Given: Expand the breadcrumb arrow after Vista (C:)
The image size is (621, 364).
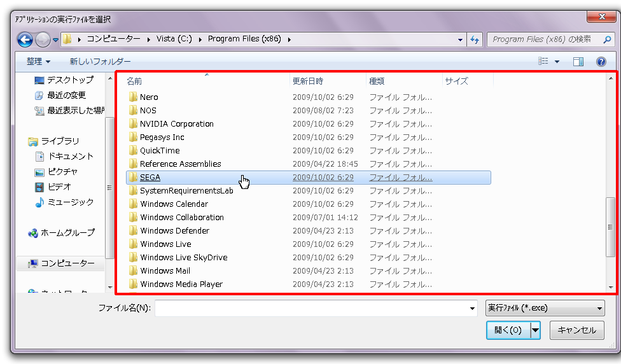Looking at the screenshot, I should [200, 39].
